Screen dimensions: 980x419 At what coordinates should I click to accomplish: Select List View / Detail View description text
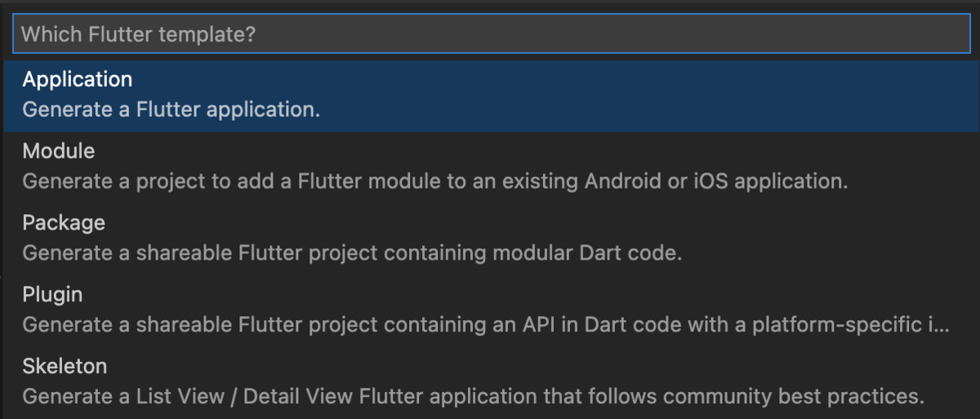473,397
